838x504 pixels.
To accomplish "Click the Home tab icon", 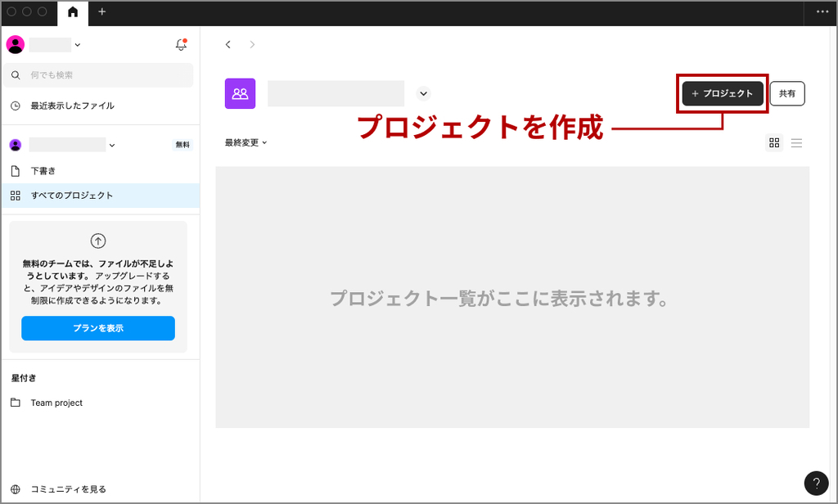I will (73, 12).
